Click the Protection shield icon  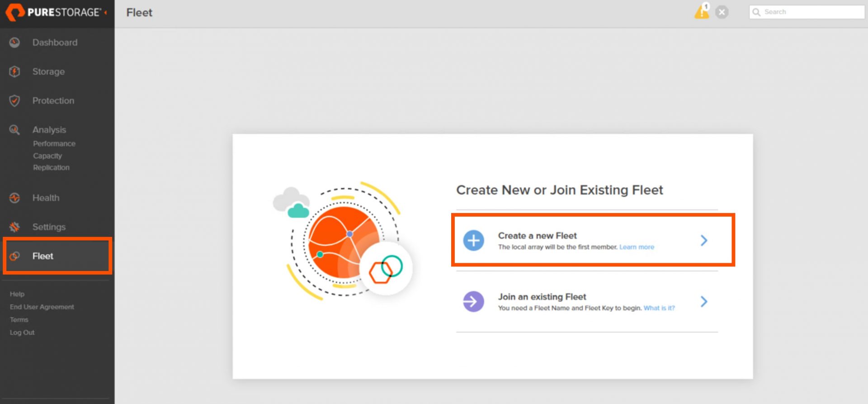[x=14, y=100]
